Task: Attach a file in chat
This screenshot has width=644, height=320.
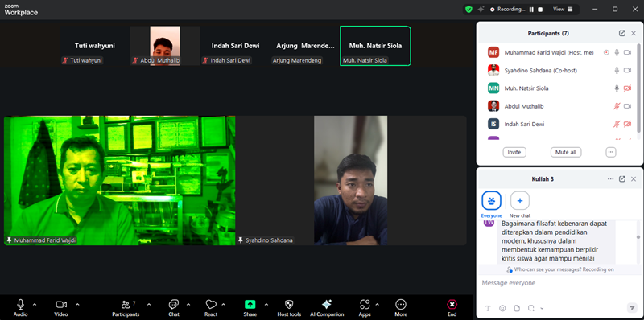Action: (517, 308)
